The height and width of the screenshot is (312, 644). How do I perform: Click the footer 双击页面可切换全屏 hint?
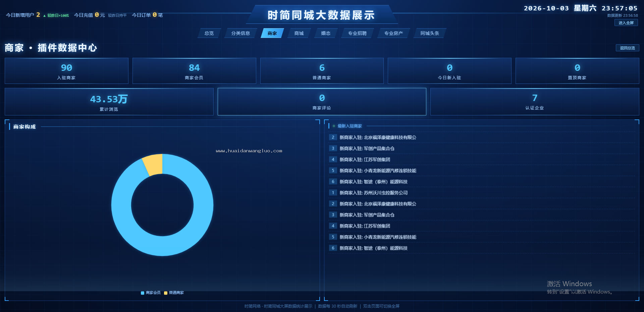coord(381,306)
